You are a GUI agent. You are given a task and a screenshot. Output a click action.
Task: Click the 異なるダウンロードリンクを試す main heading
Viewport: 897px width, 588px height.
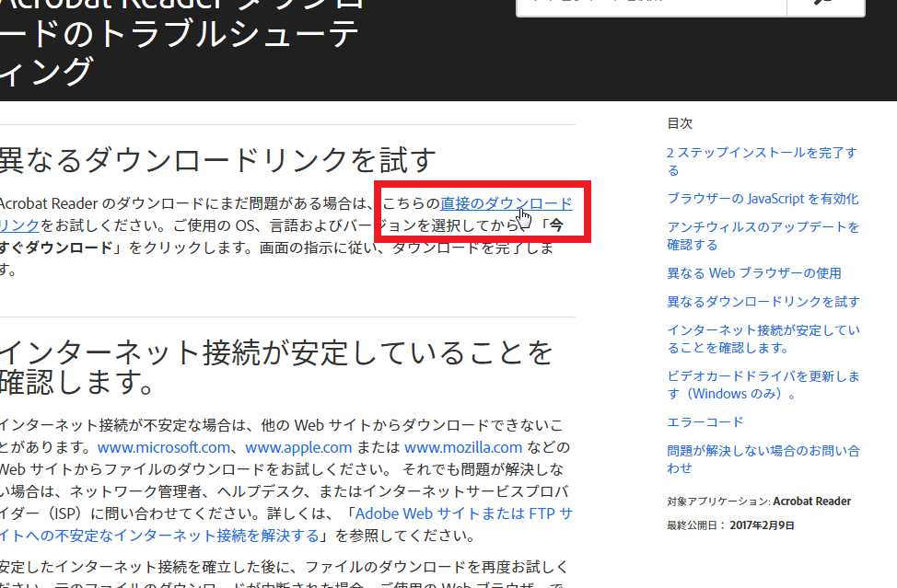(216, 160)
